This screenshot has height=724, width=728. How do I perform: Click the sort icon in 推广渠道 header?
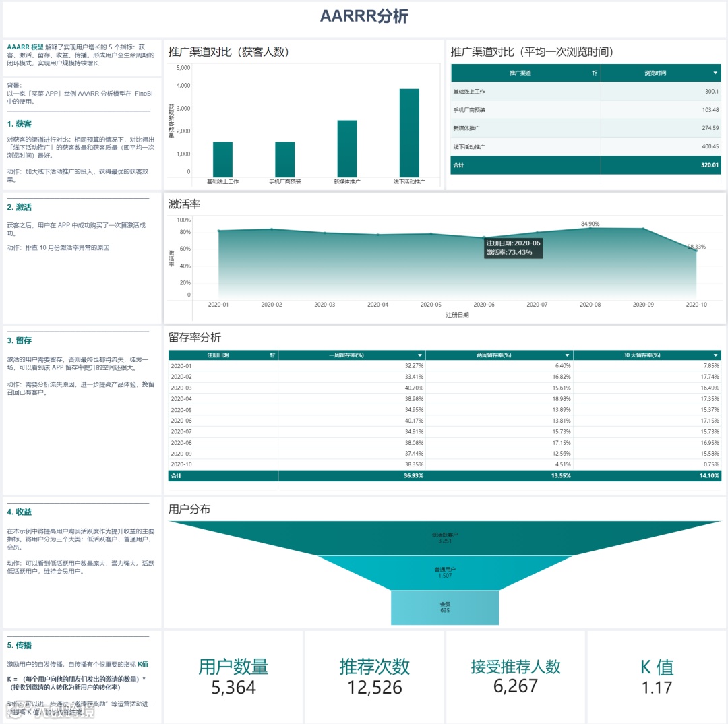pyautogui.click(x=595, y=73)
